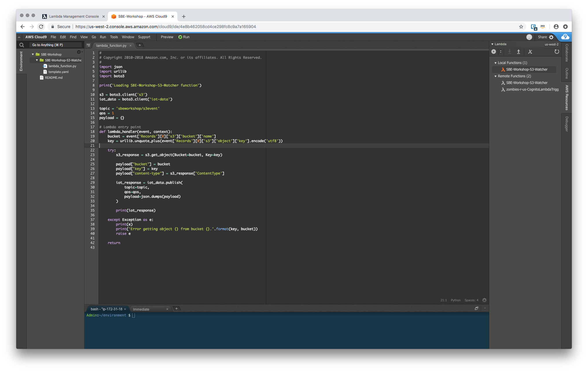Change the us-west-2 region selector

pos(551,44)
